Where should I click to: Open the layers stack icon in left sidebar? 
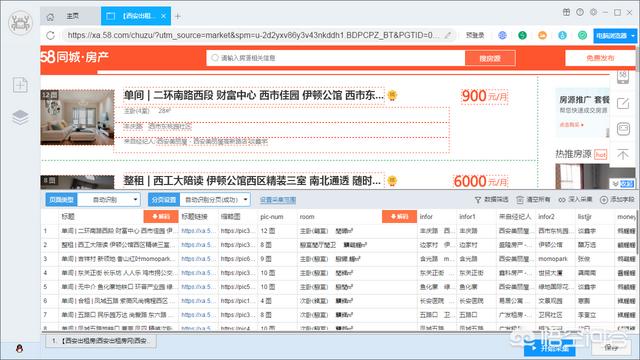(20, 117)
